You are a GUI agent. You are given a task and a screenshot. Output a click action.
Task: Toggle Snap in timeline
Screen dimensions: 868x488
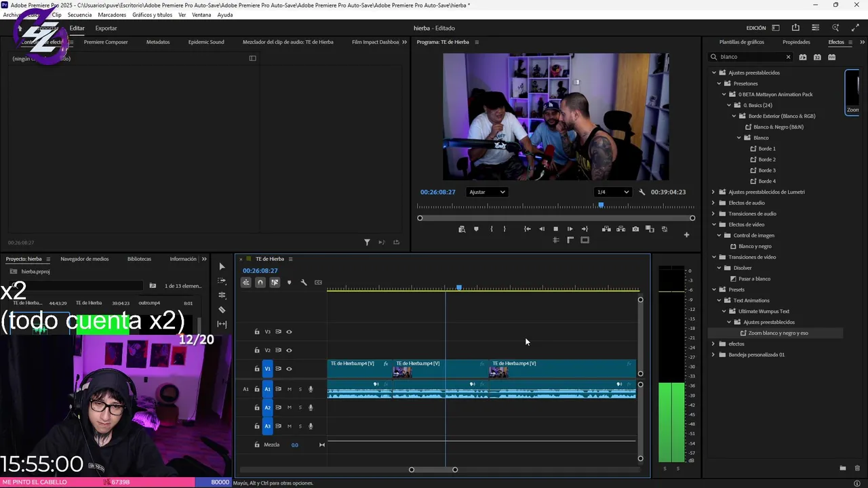click(x=260, y=283)
